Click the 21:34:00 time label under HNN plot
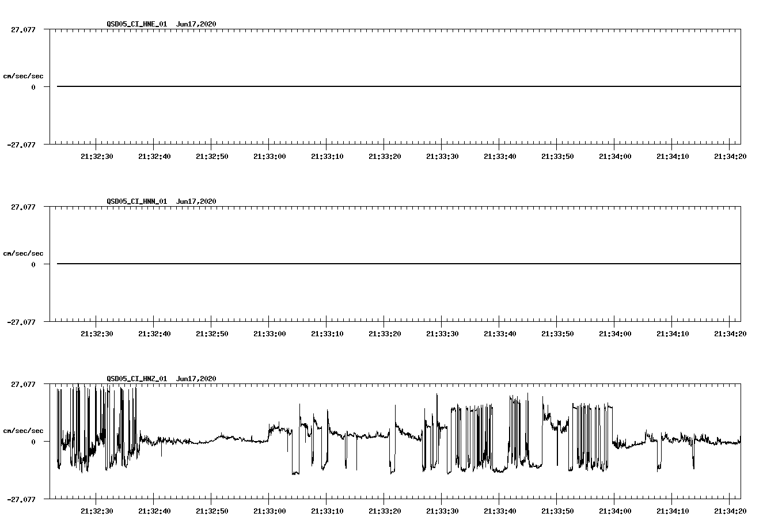This screenshot has width=782, height=532. 615,334
